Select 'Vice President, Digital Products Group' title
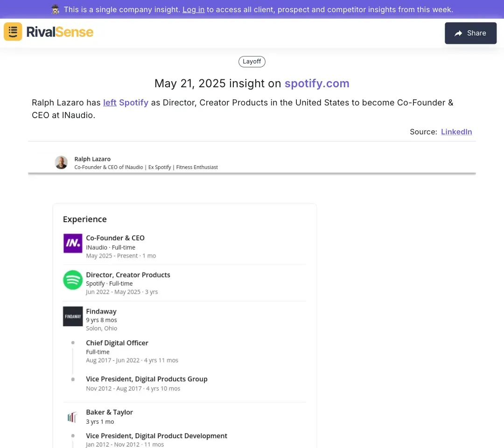 pos(147,379)
